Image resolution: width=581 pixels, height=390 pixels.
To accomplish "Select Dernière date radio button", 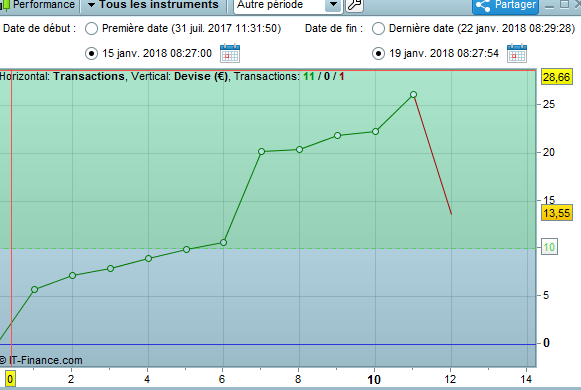I will click(378, 29).
